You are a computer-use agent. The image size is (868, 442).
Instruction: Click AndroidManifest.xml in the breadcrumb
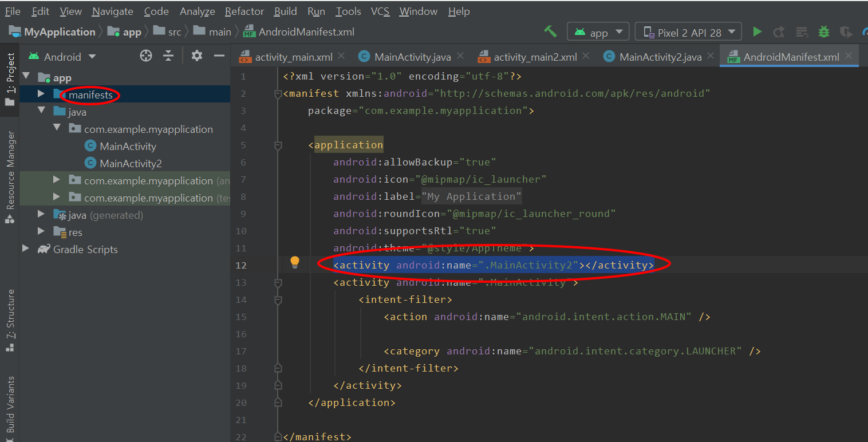(299, 32)
